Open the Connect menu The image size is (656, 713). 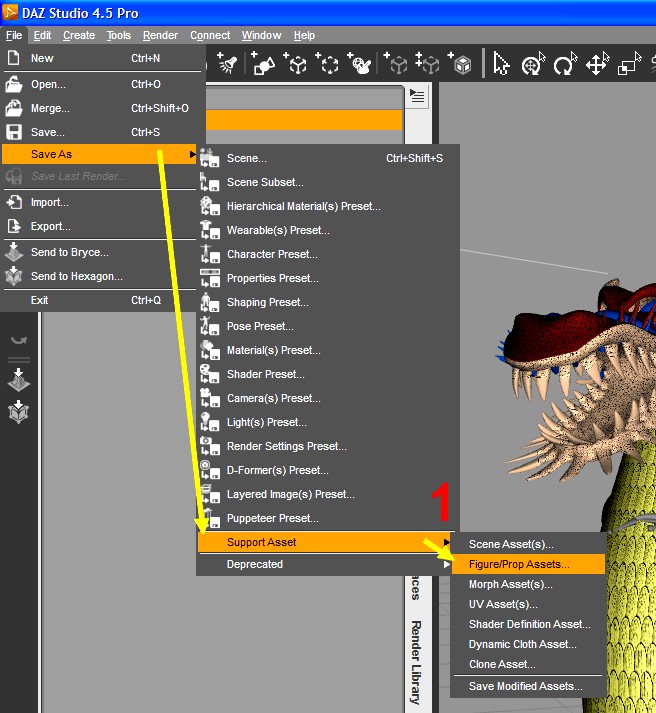point(210,35)
